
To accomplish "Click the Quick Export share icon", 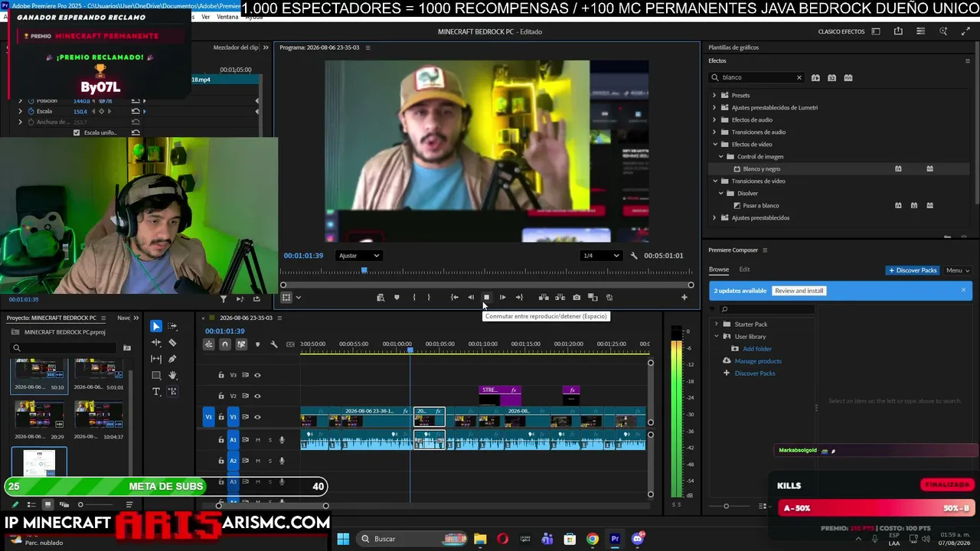I will tap(898, 31).
